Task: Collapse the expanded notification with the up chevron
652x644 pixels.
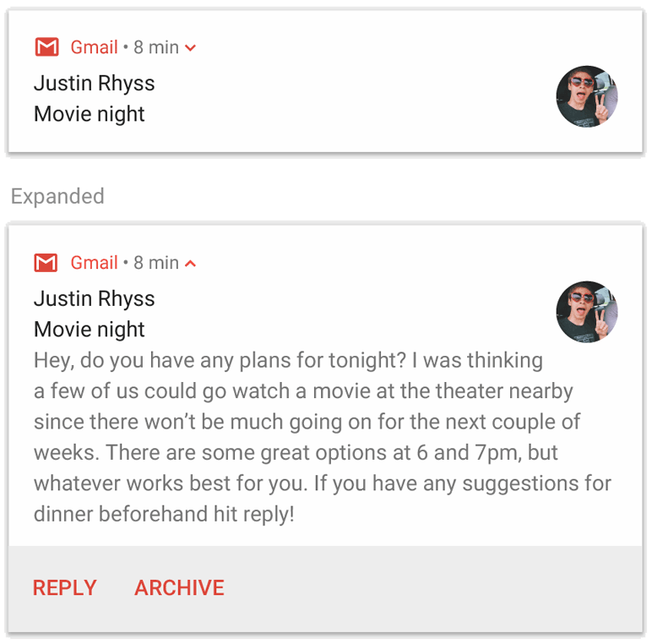Action: coord(191,264)
